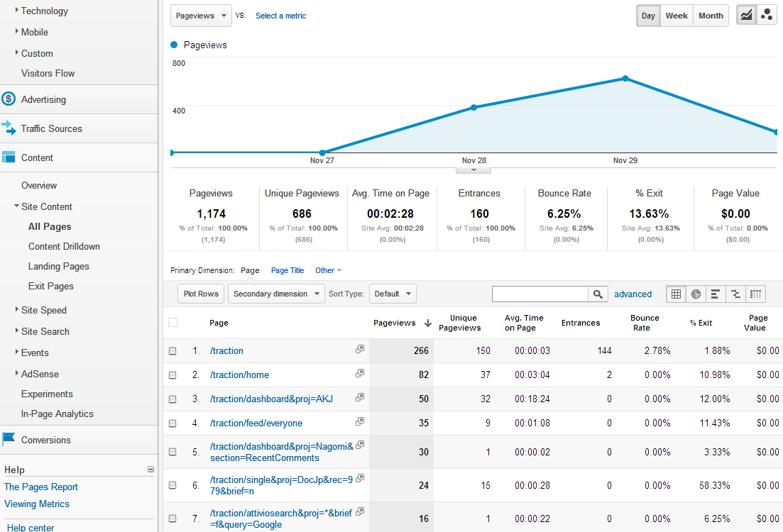Focus the table search input field
783x532 pixels.
[540, 294]
